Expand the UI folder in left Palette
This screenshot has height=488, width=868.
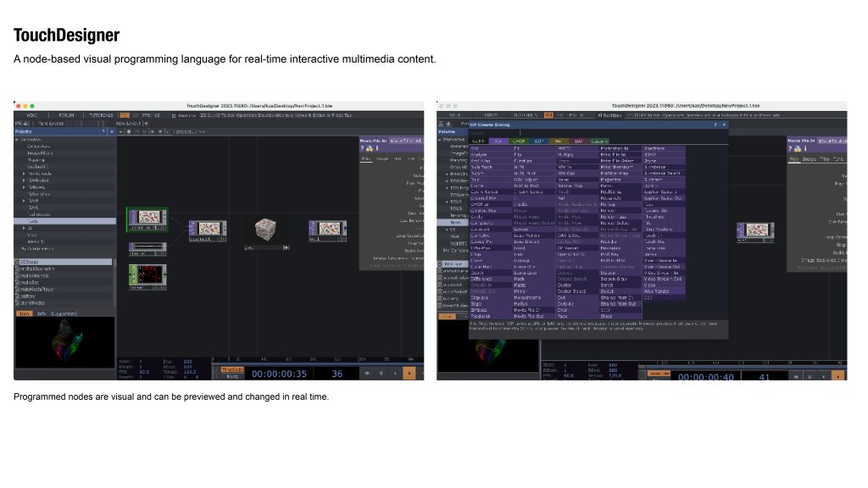24,227
